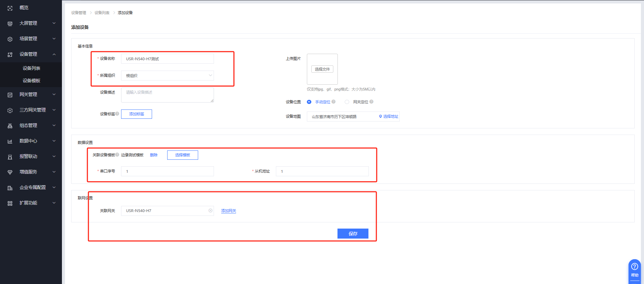Screen dimensions: 644x284
Task: Click the 选择模板 button
Action: coord(182,155)
